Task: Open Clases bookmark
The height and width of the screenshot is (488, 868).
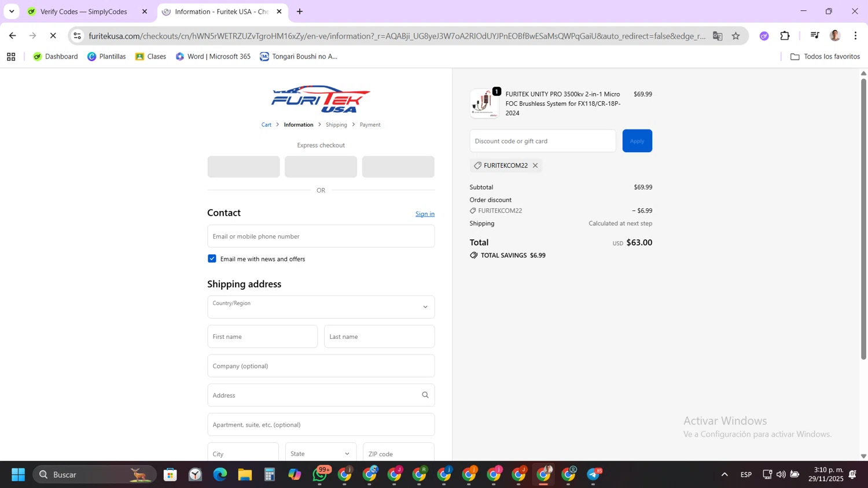Action: [x=150, y=57]
